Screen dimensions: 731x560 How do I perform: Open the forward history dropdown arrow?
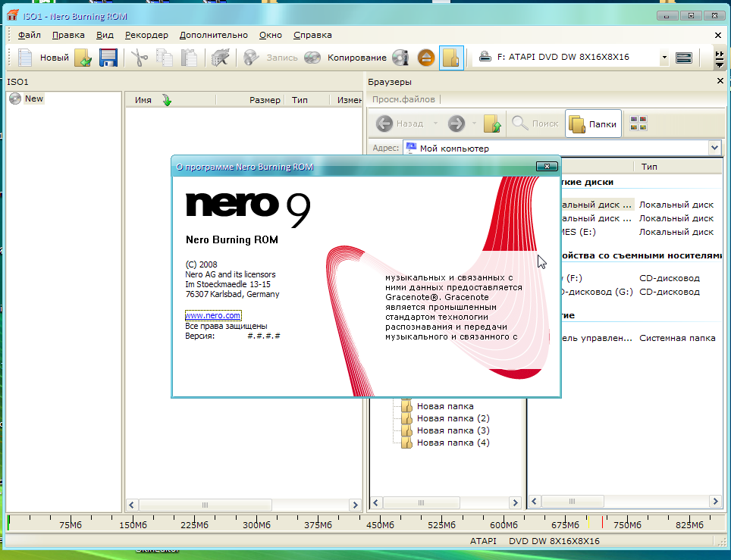point(474,124)
